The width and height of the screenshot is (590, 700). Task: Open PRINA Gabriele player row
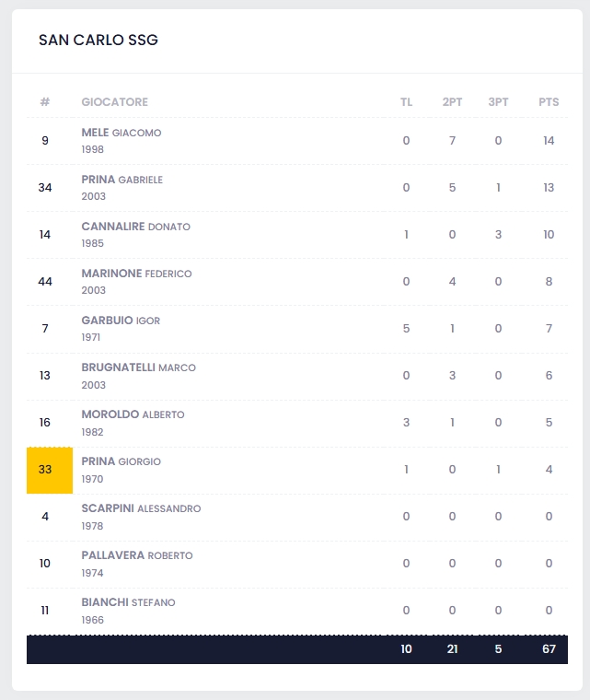pos(121,180)
